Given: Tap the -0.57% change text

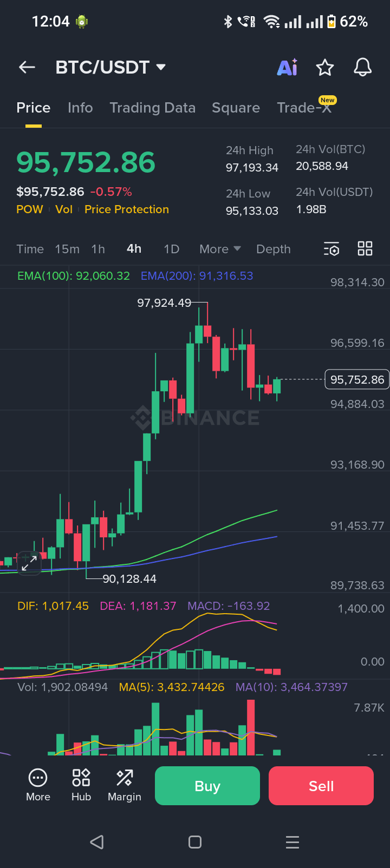Looking at the screenshot, I should tap(111, 192).
